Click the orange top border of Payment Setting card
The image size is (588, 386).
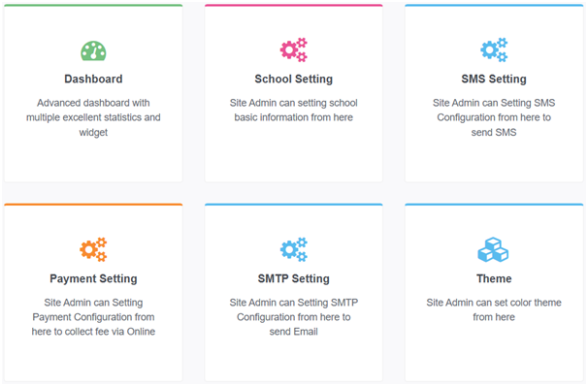point(93,205)
